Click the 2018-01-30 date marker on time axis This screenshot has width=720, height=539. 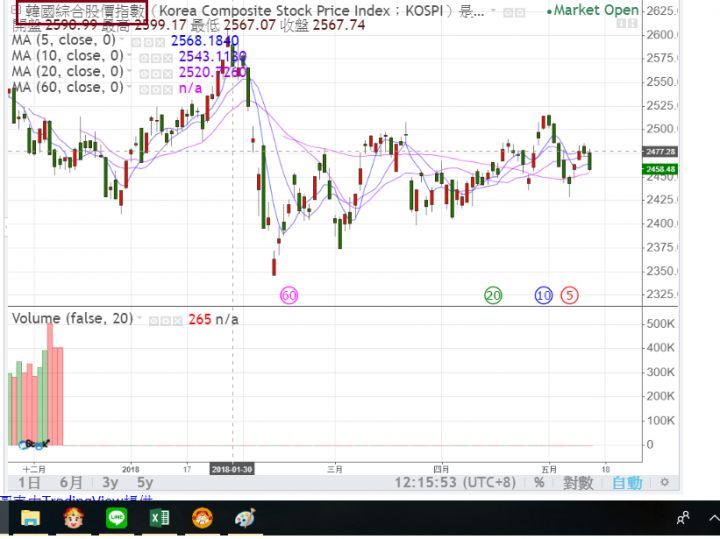pyautogui.click(x=232, y=469)
